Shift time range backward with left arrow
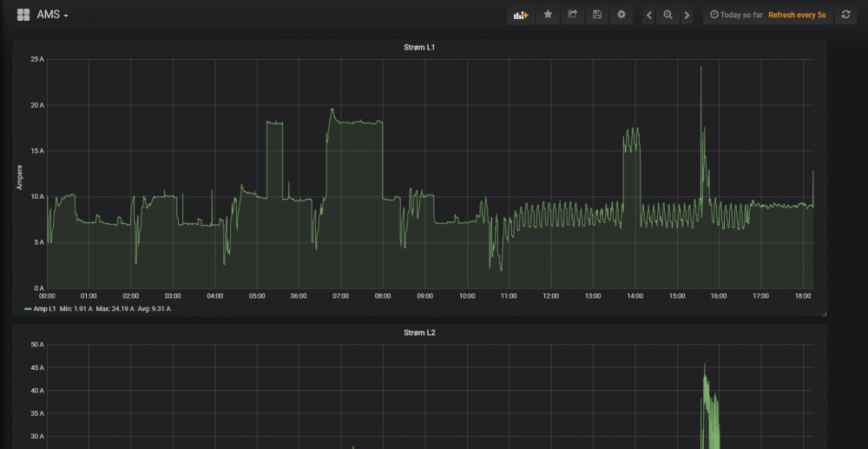 click(648, 15)
